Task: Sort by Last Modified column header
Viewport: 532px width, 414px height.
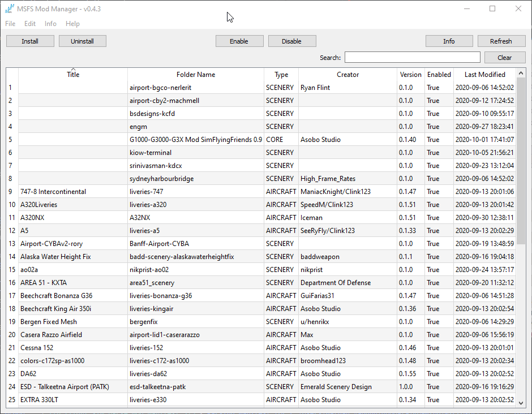Action: click(x=484, y=74)
